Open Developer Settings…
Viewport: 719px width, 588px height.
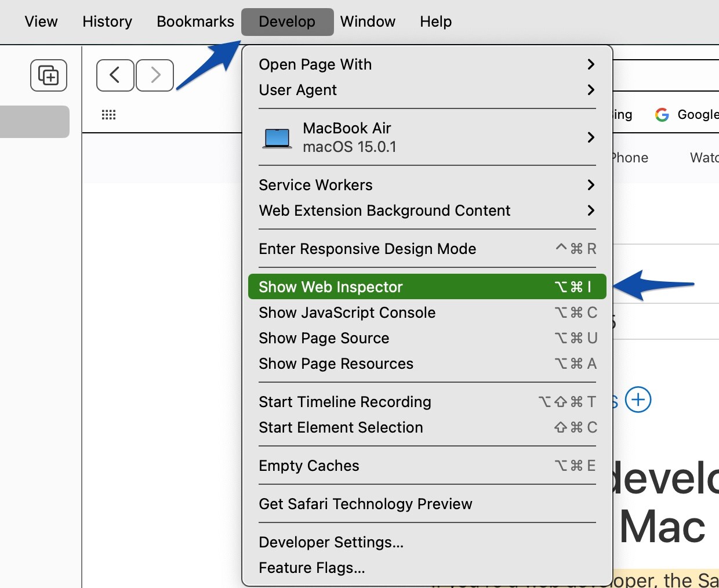click(x=426, y=542)
